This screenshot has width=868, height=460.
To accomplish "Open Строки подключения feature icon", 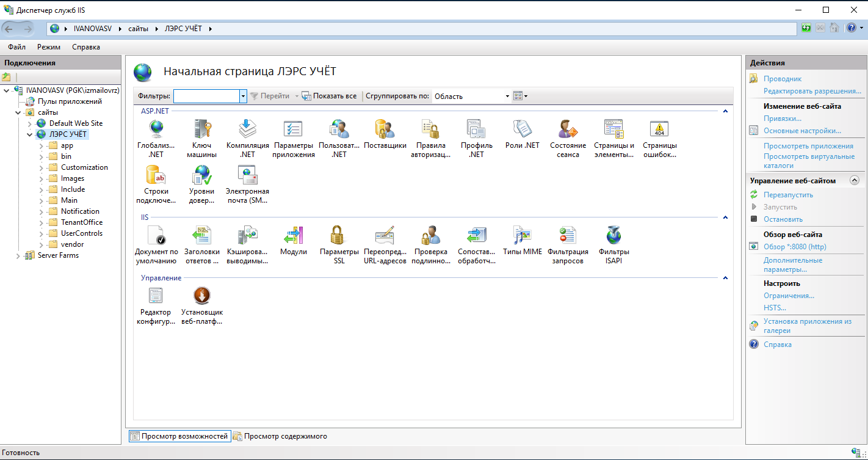I will coord(156,175).
